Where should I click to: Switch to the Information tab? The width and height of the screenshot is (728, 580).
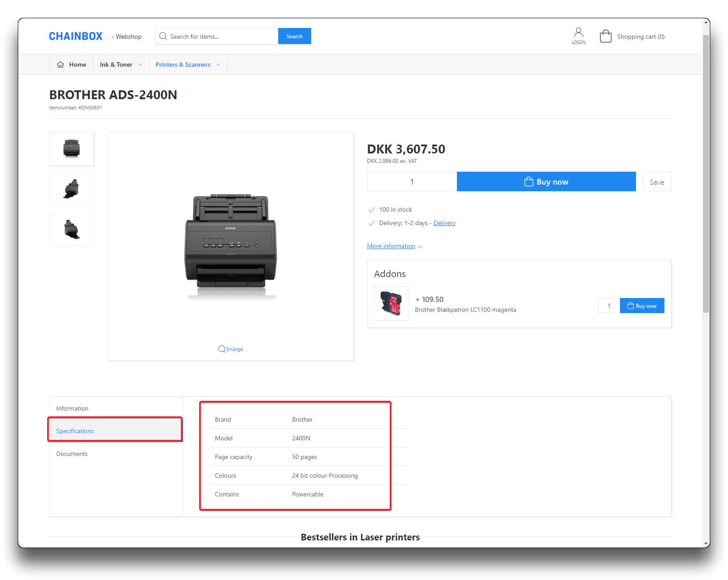coord(72,408)
